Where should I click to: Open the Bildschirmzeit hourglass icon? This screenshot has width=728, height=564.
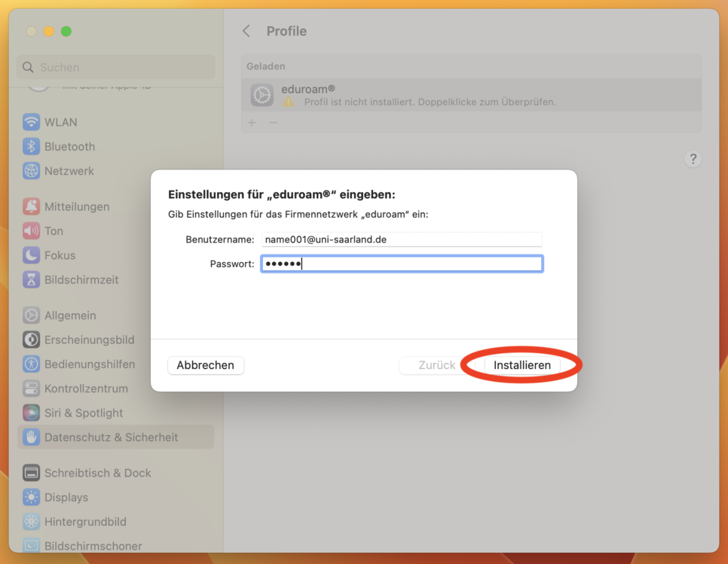coord(31,279)
